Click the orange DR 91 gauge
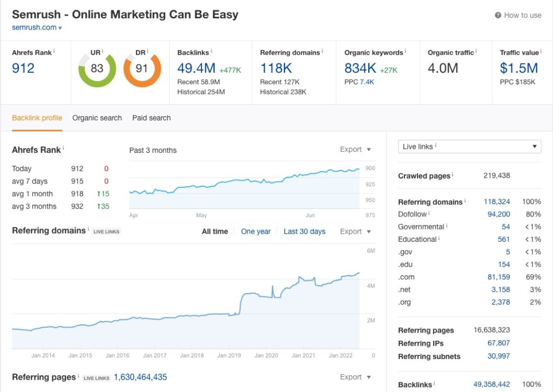This screenshot has width=553, height=392. click(142, 69)
